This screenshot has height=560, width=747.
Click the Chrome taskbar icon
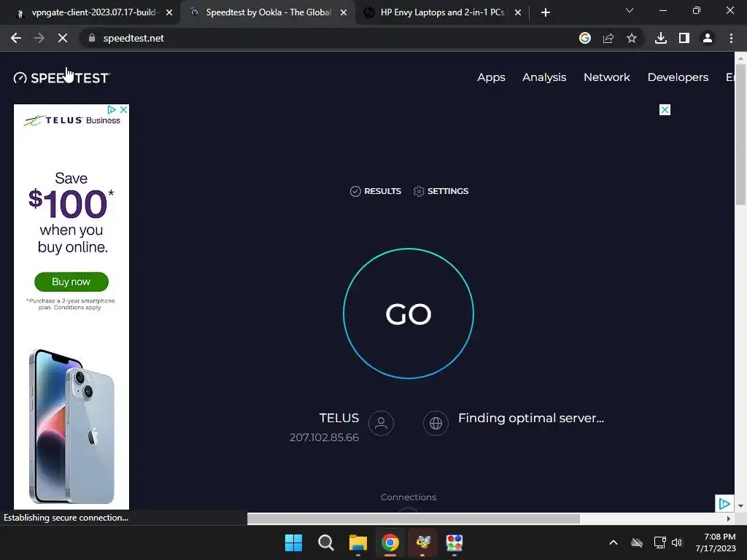pos(390,542)
